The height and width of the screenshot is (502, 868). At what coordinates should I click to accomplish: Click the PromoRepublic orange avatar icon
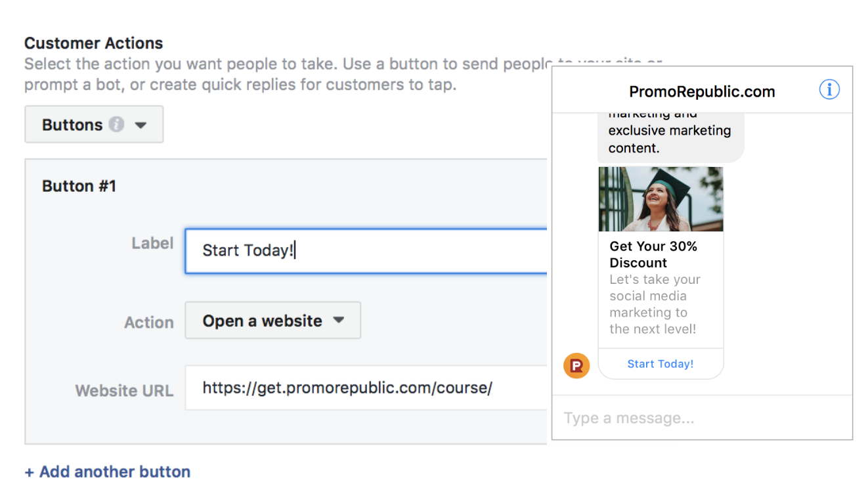pyautogui.click(x=576, y=366)
